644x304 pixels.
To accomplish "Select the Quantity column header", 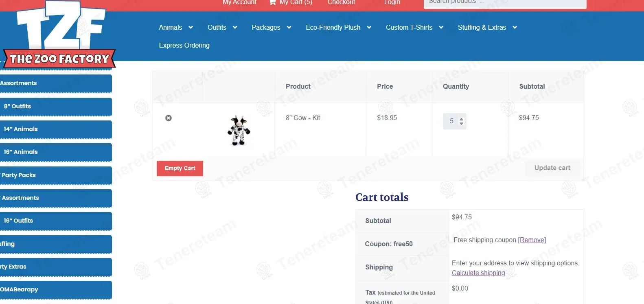I will pos(456,86).
